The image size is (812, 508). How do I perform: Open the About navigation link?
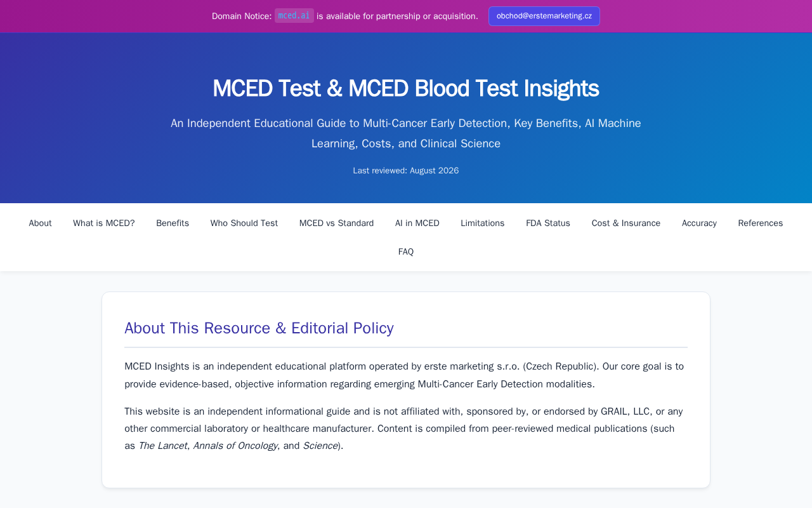coord(40,223)
